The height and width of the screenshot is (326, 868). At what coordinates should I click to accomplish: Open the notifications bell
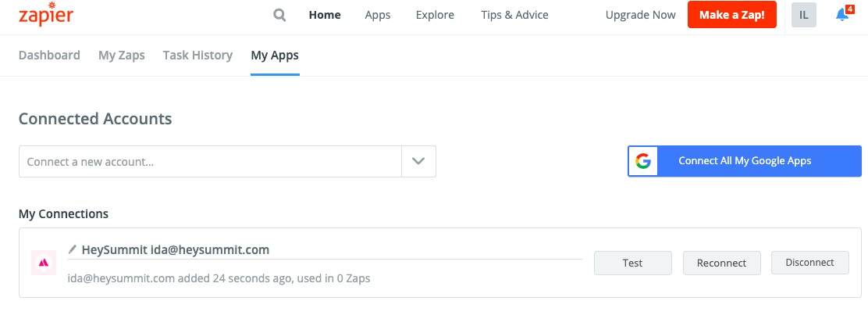point(842,14)
